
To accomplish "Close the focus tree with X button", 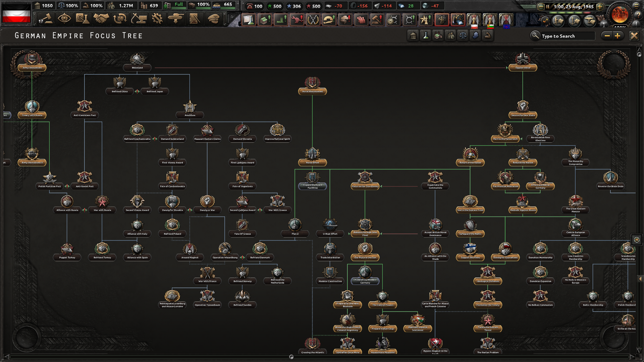I will pos(634,36).
